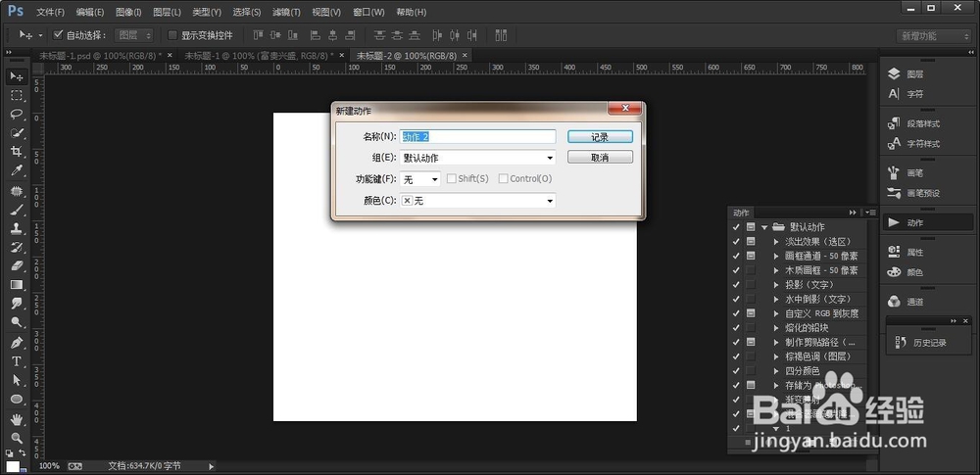
Task: Open the 段落样式 panel icon
Action: [x=895, y=123]
